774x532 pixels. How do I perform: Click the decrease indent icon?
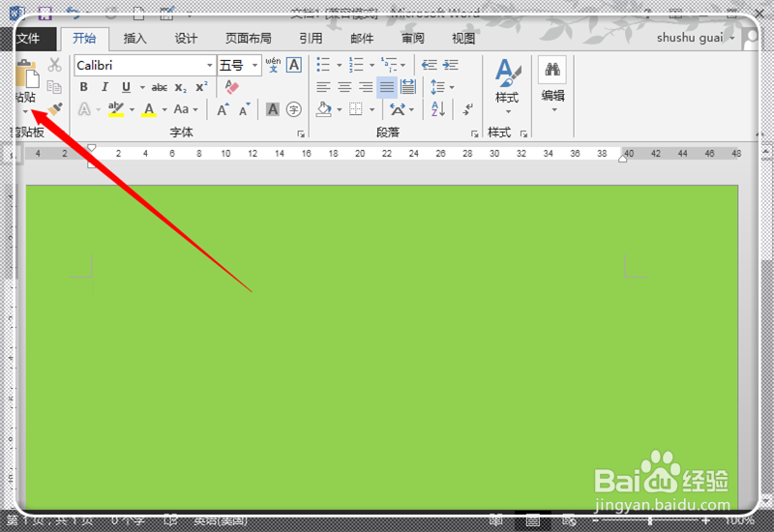click(429, 65)
